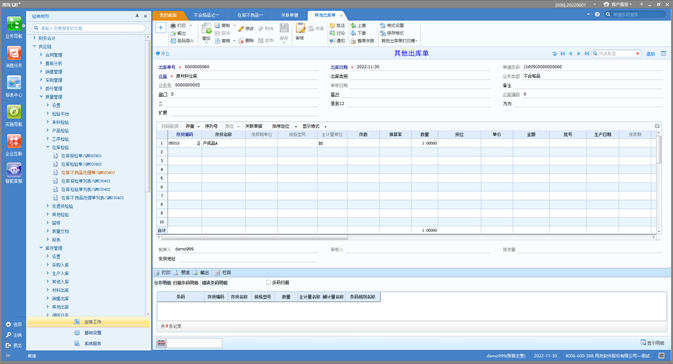Screen dimensions: 673x364
Task: Open the 业务导航 sidebar icon
Action: [x=14, y=24]
